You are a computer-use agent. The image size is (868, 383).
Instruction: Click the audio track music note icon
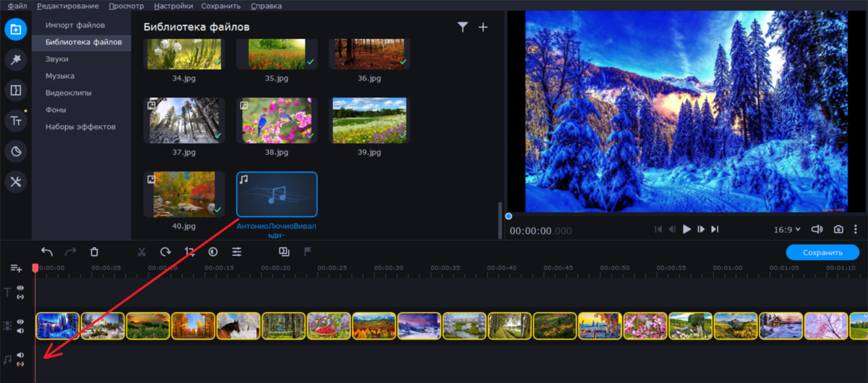(9, 359)
